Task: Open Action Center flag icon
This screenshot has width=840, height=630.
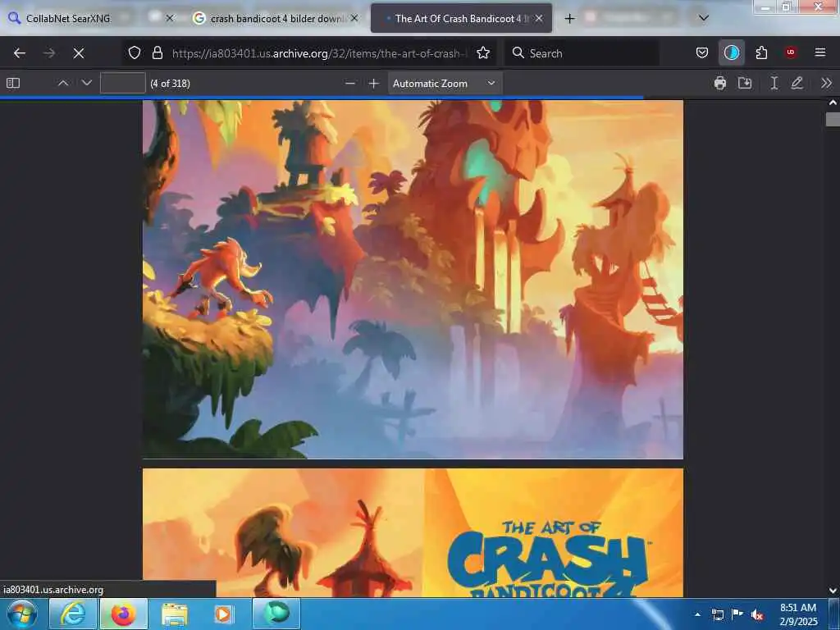Action: (x=737, y=614)
